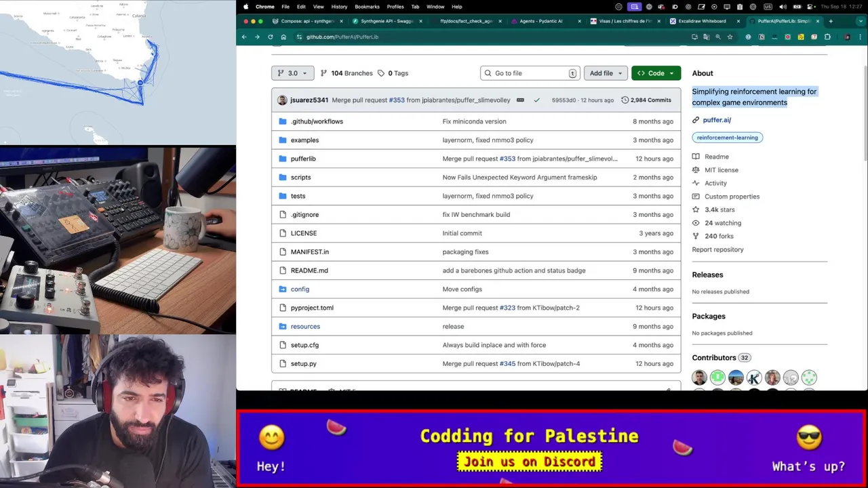Screen dimensions: 868x488
Task: Visit the puffer.ai website link
Action: [717, 120]
